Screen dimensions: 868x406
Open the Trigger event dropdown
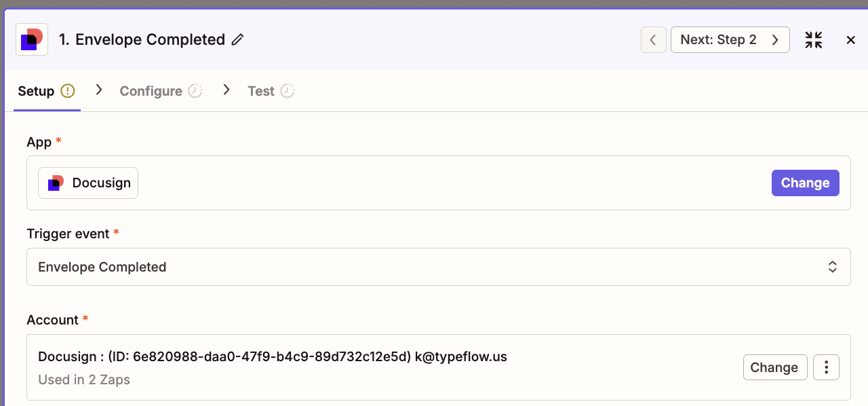[x=438, y=267]
